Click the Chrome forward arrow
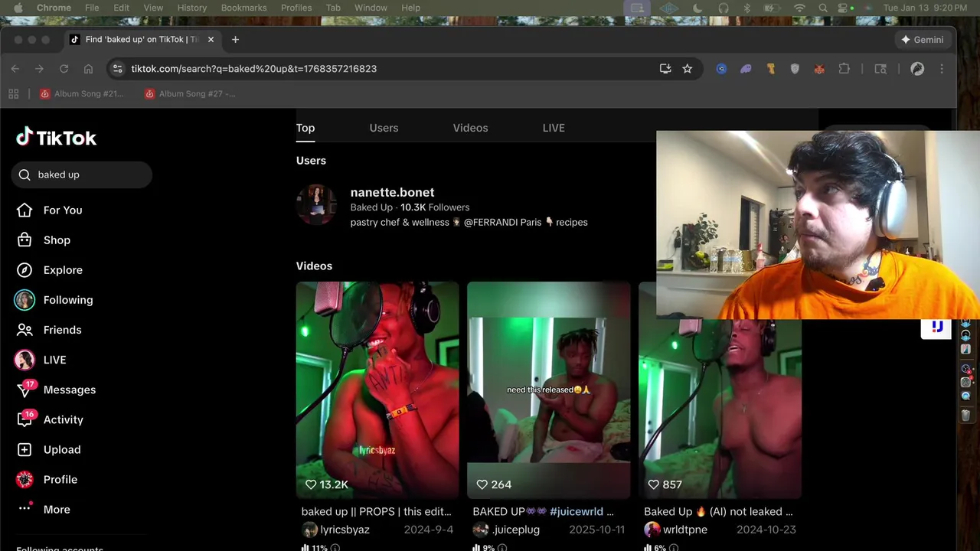 (x=39, y=69)
